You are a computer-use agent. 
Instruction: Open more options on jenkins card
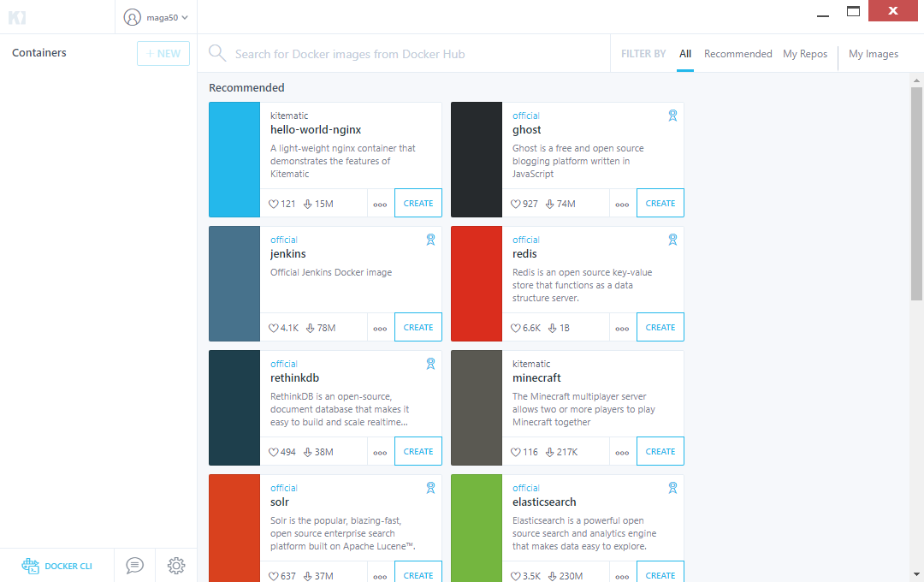click(x=380, y=329)
